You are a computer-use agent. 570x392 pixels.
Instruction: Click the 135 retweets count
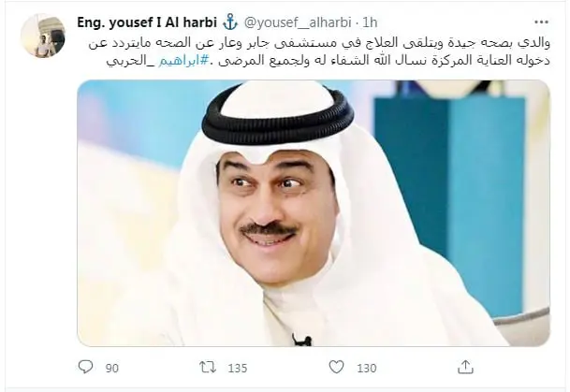[238, 368]
